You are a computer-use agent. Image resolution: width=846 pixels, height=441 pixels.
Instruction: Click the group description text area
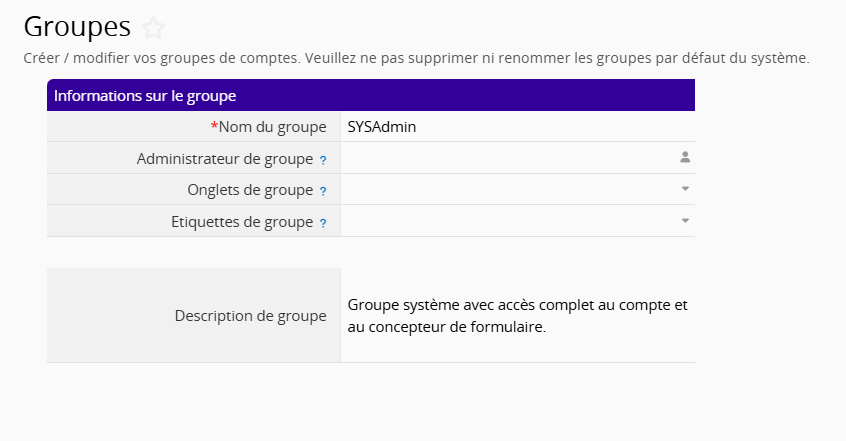[x=517, y=315]
